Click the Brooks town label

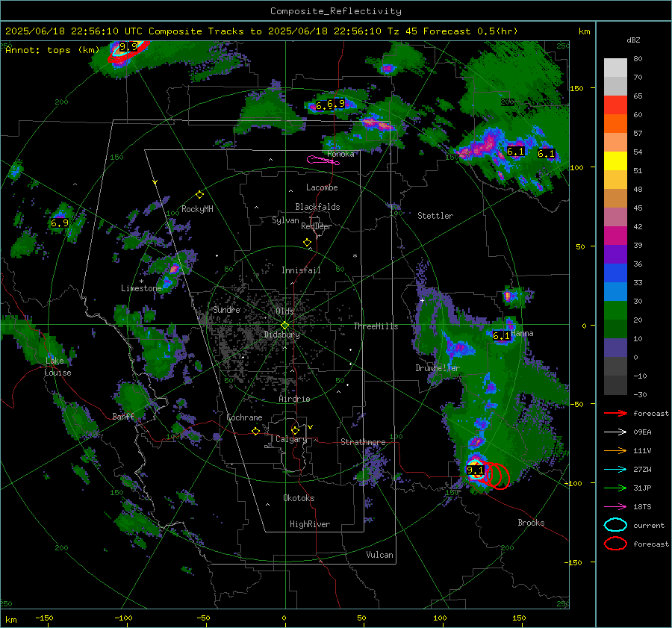click(531, 523)
